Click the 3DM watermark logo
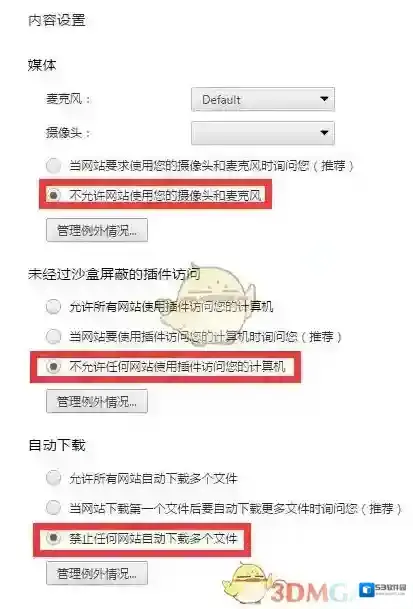Viewport: 413px width, 609px height. point(313,593)
